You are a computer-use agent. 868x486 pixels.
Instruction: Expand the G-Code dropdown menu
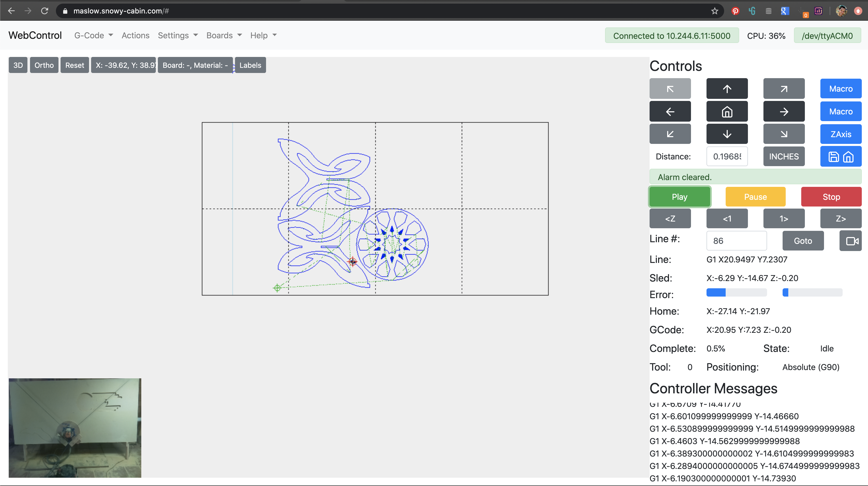click(93, 35)
